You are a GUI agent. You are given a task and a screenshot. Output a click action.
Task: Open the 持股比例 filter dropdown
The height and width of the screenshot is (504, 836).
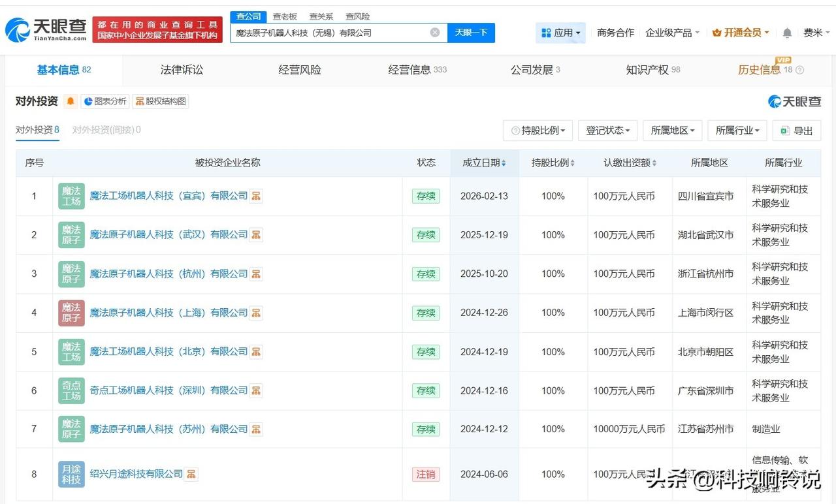point(538,131)
